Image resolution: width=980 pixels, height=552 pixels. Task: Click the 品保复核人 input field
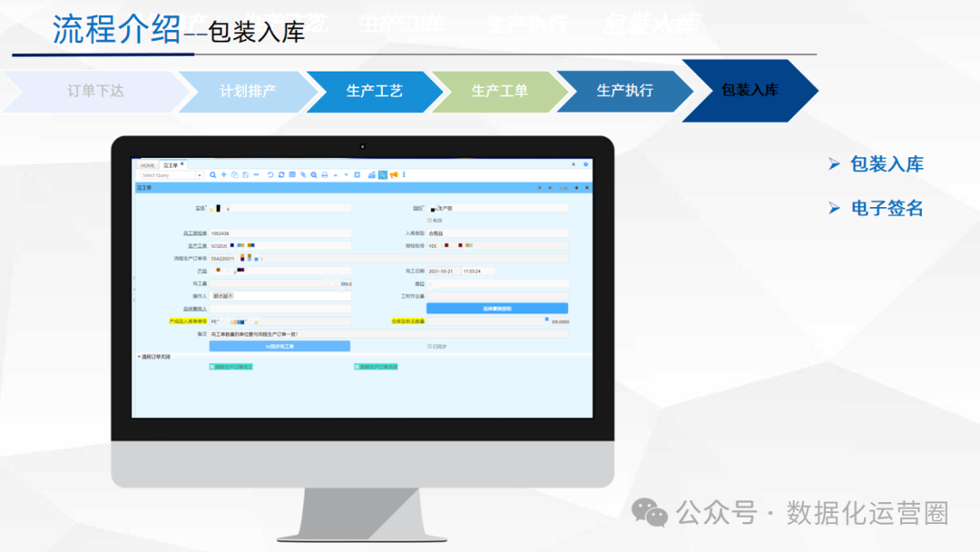280,309
